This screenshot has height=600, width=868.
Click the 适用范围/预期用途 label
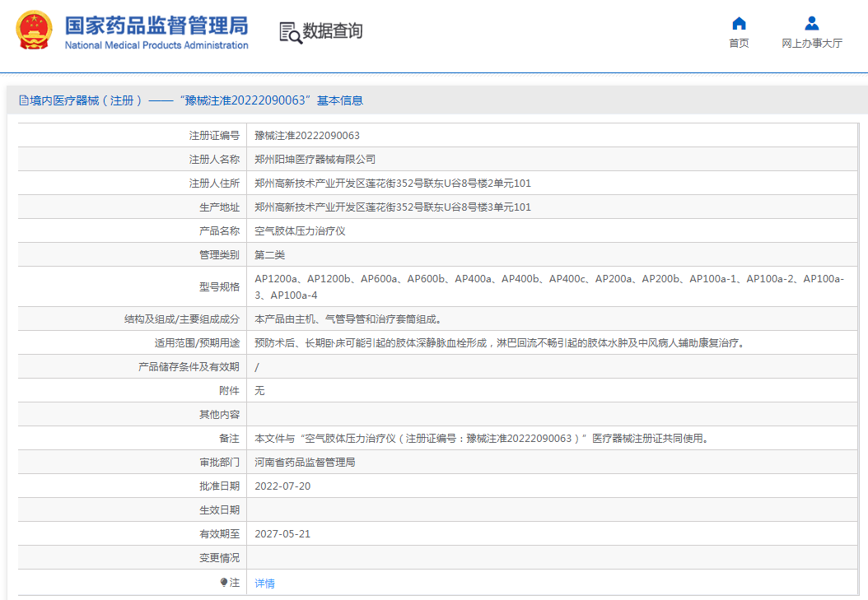point(197,343)
